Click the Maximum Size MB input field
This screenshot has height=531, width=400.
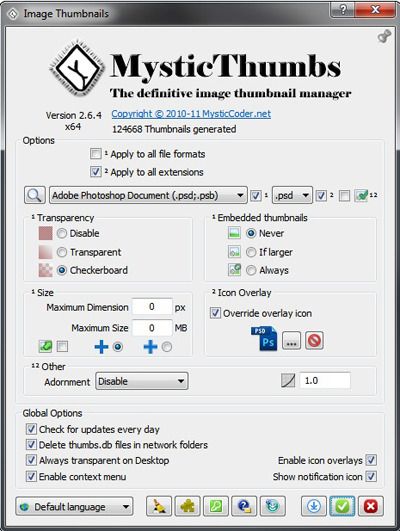click(152, 327)
